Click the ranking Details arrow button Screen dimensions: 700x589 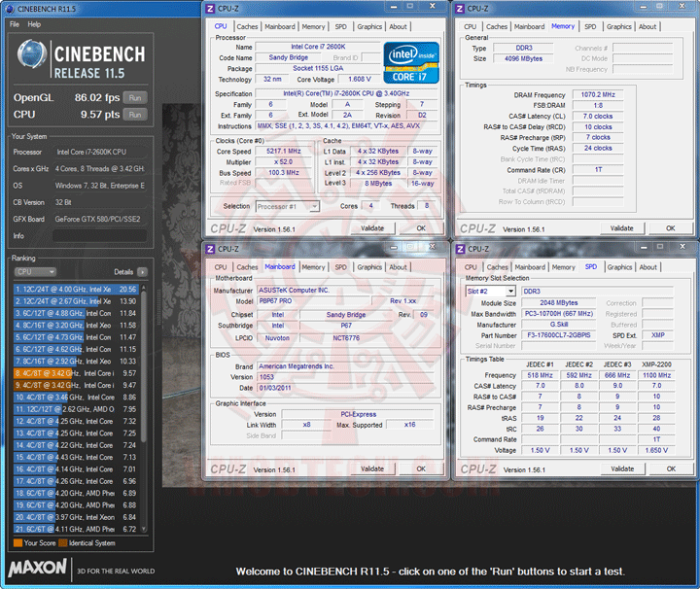142,272
